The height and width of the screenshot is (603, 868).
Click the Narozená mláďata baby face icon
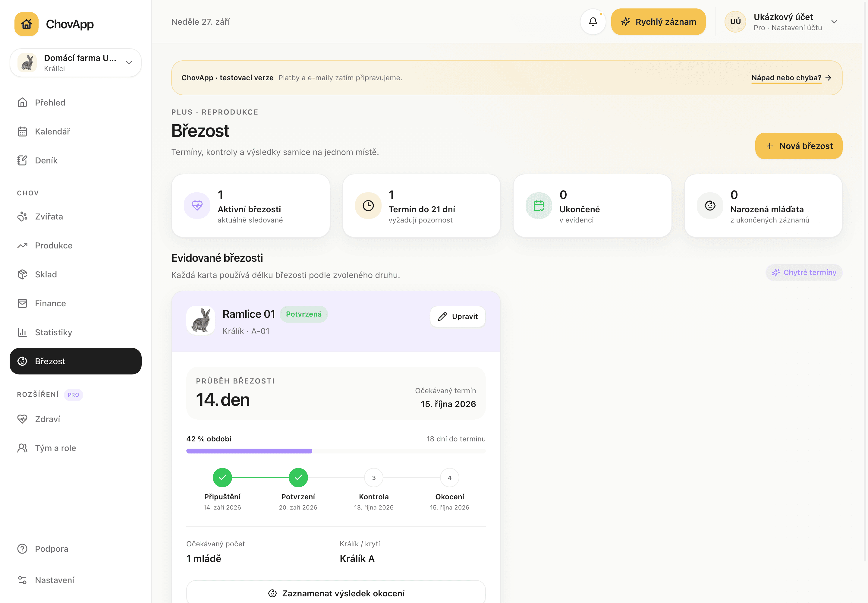point(710,206)
